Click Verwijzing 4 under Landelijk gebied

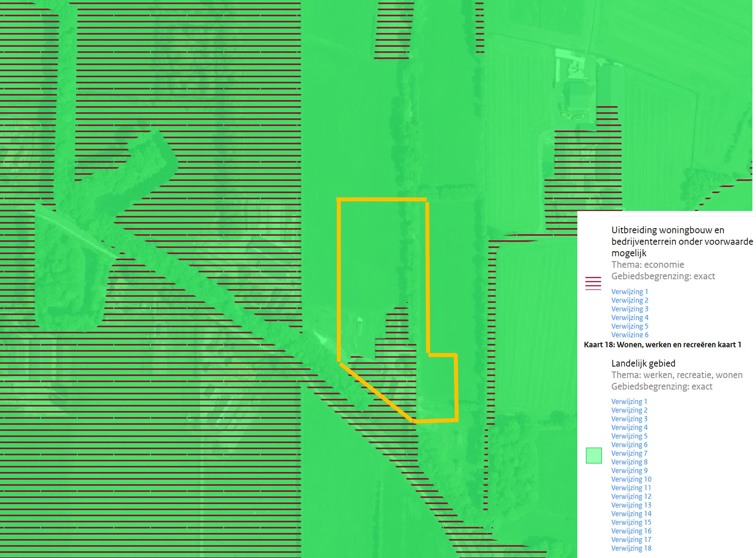[629, 428]
